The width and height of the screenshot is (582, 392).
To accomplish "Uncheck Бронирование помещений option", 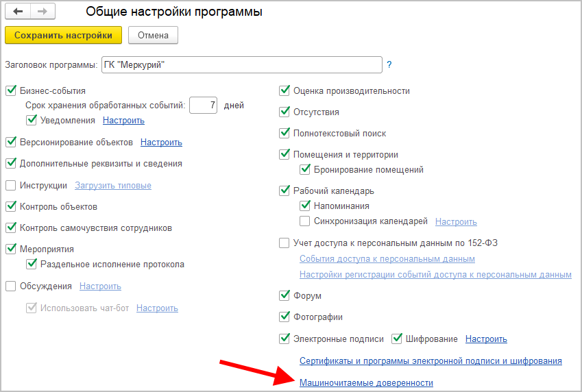I will click(x=305, y=169).
